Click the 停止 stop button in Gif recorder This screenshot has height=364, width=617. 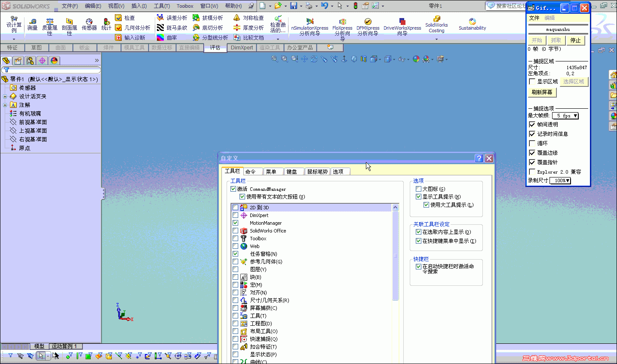coord(575,40)
